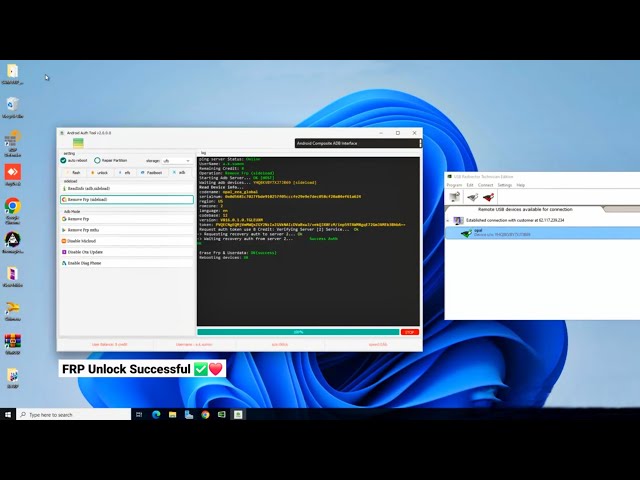Select the Established connection with customer row

coord(542,220)
